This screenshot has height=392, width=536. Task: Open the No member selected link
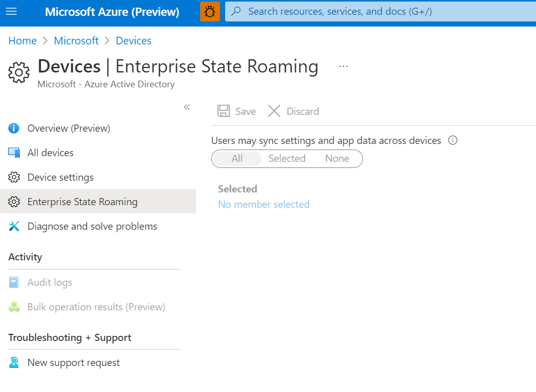pos(263,204)
